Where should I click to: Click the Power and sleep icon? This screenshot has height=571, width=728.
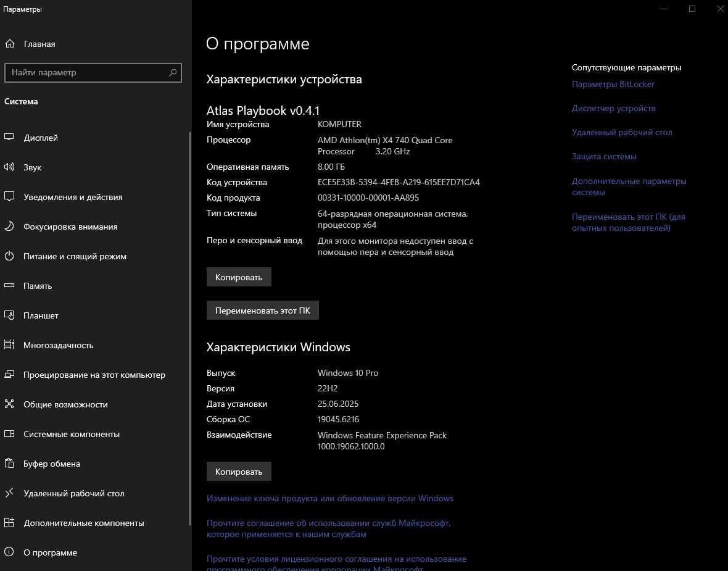pos(9,256)
